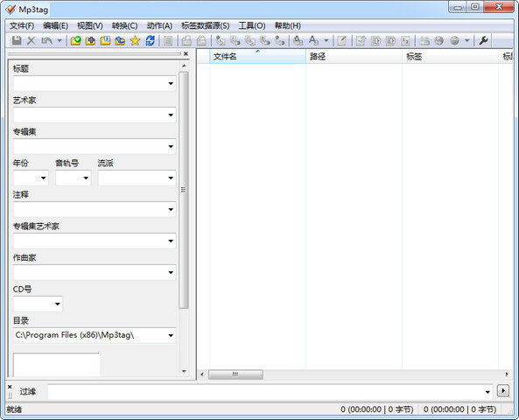Viewport: 519px width, 420px height.
Task: Open the 文件(F) menu
Action: (x=22, y=26)
